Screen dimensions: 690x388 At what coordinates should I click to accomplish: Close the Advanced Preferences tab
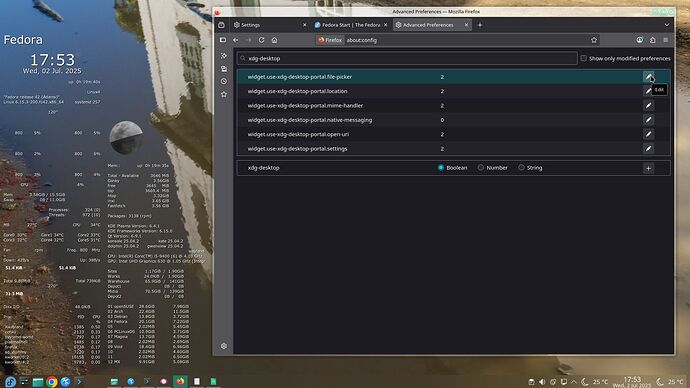pos(466,25)
